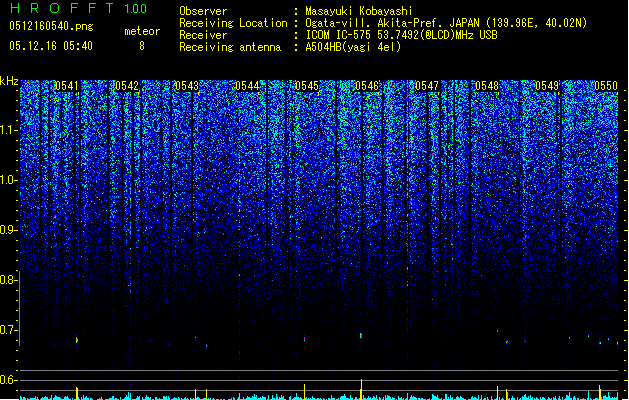
Task: Click the 0550 time marker
Action: [x=606, y=86]
